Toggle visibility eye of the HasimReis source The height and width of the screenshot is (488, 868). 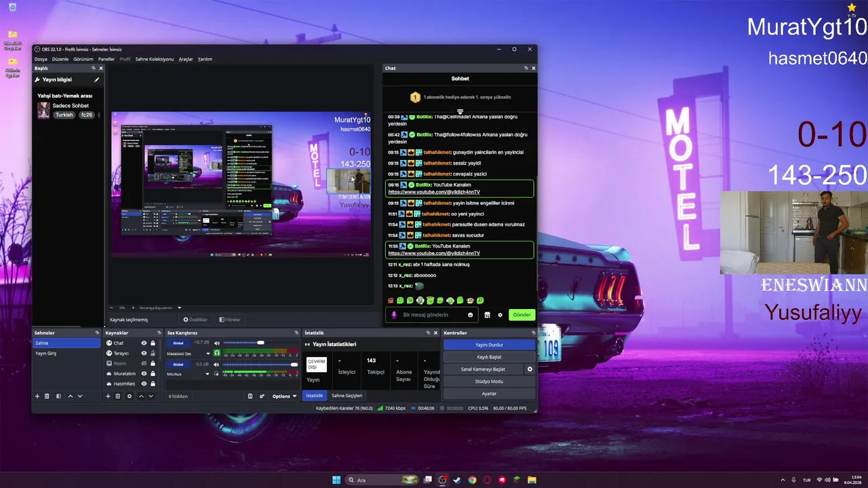pyautogui.click(x=144, y=384)
